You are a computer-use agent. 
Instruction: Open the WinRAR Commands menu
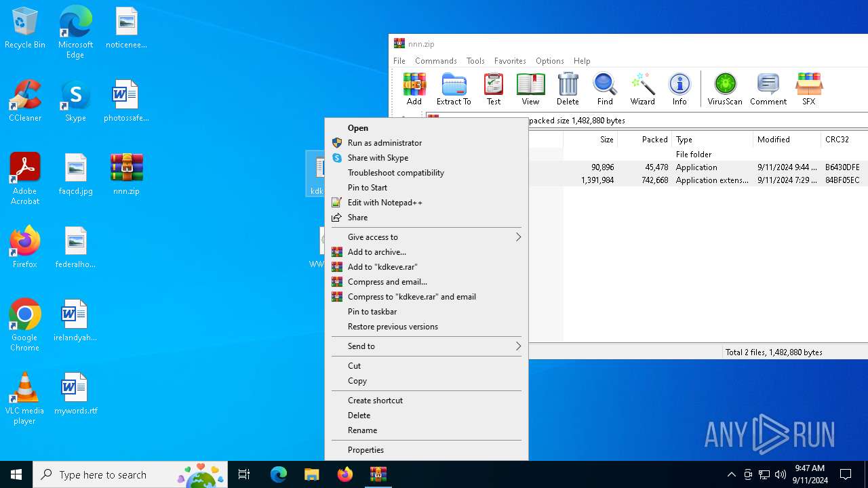pyautogui.click(x=436, y=61)
